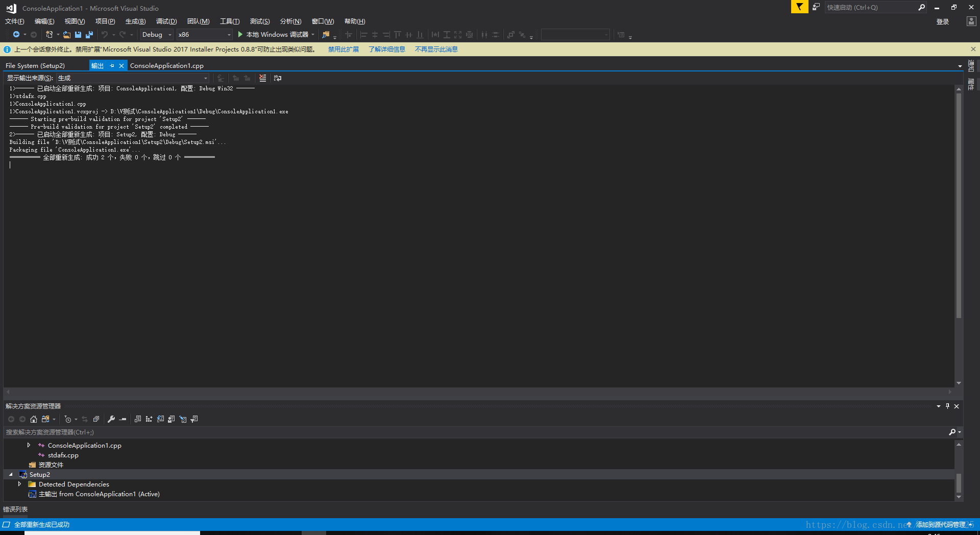The width and height of the screenshot is (980, 535).
Task: Click the Open File folder icon
Action: pyautogui.click(x=67, y=35)
